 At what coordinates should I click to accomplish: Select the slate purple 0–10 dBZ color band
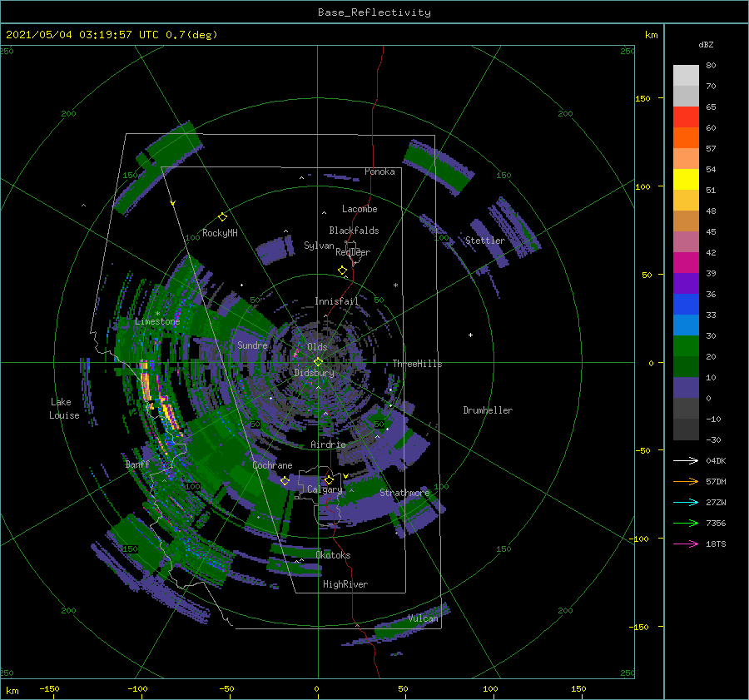click(686, 388)
